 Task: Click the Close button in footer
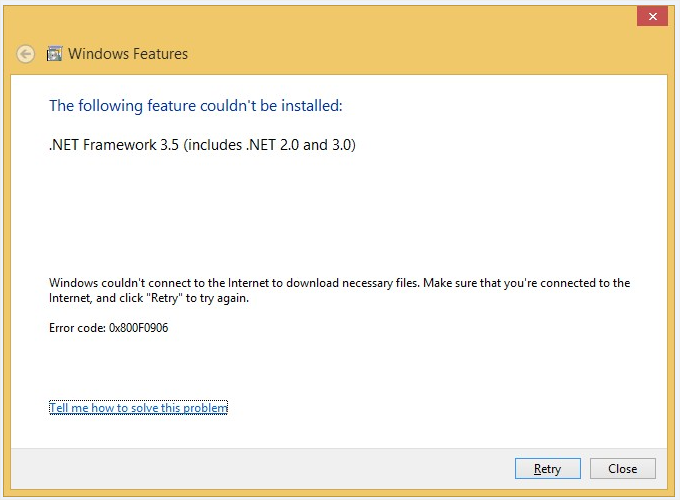pyautogui.click(x=622, y=468)
